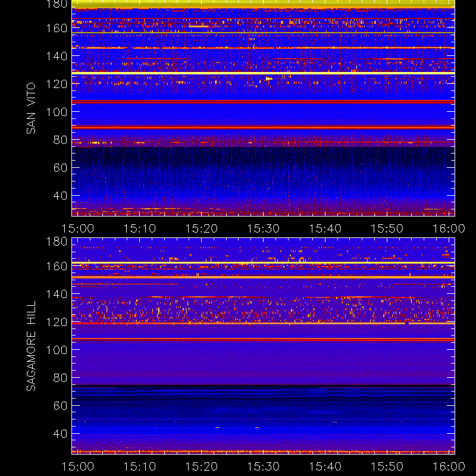The image size is (476, 476).
Task: Click the 120 frequency label on Sagamore Hill axis
Action: 57,322
